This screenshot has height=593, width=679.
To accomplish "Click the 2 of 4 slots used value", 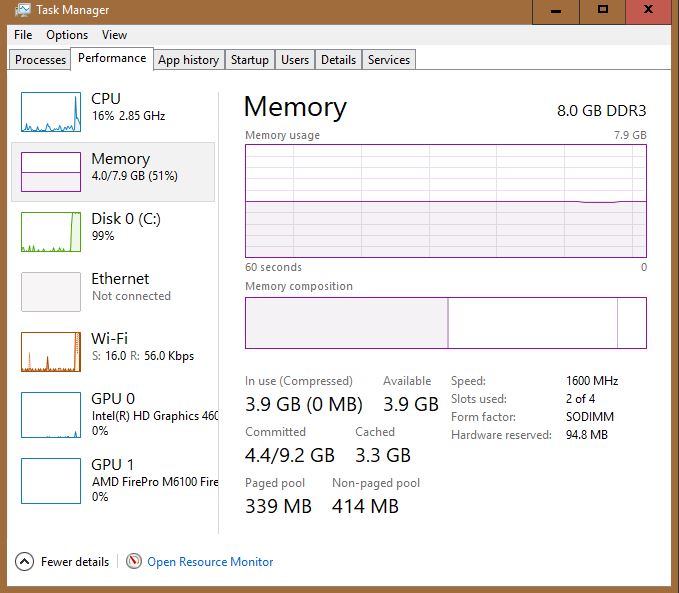I will point(580,399).
